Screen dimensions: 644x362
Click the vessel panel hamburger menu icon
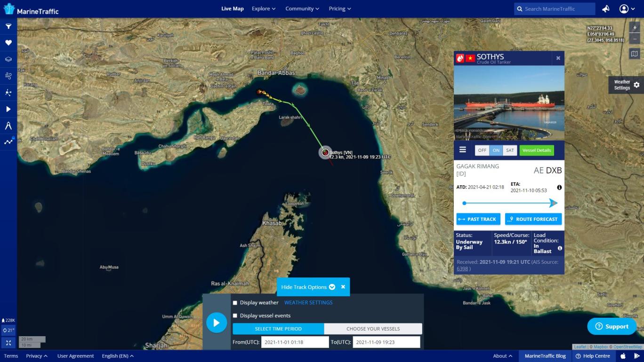(x=463, y=150)
